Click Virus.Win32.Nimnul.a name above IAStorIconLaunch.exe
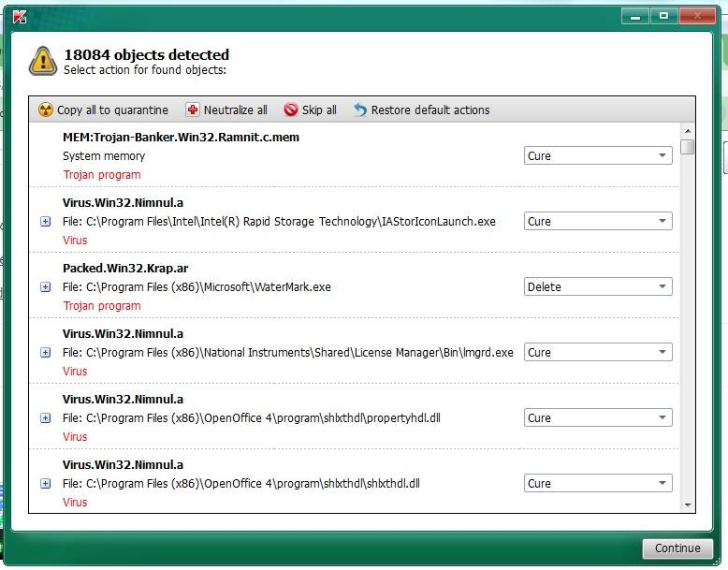The width and height of the screenshot is (728, 570). (123, 203)
